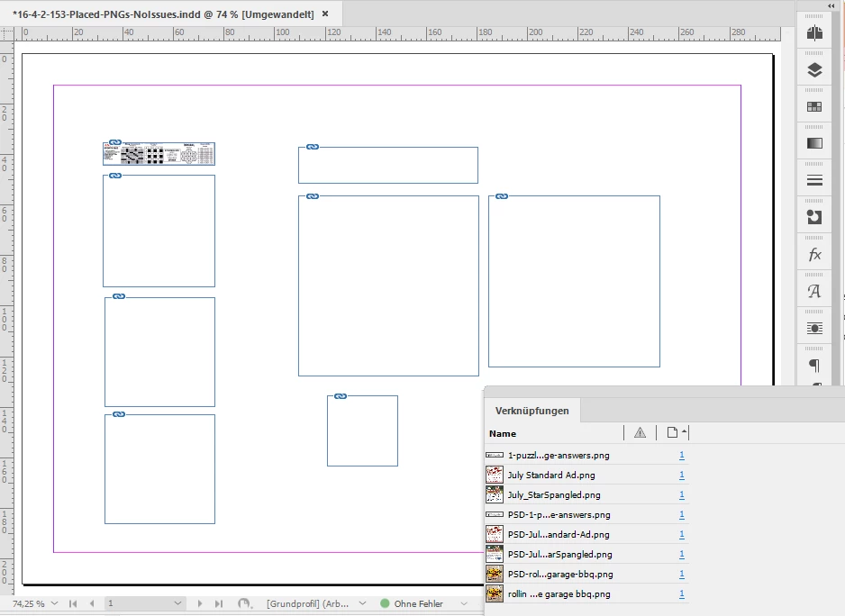Click the Ohne Fehler preflight status text
Image resolution: width=845 pixels, height=616 pixels.
click(419, 604)
